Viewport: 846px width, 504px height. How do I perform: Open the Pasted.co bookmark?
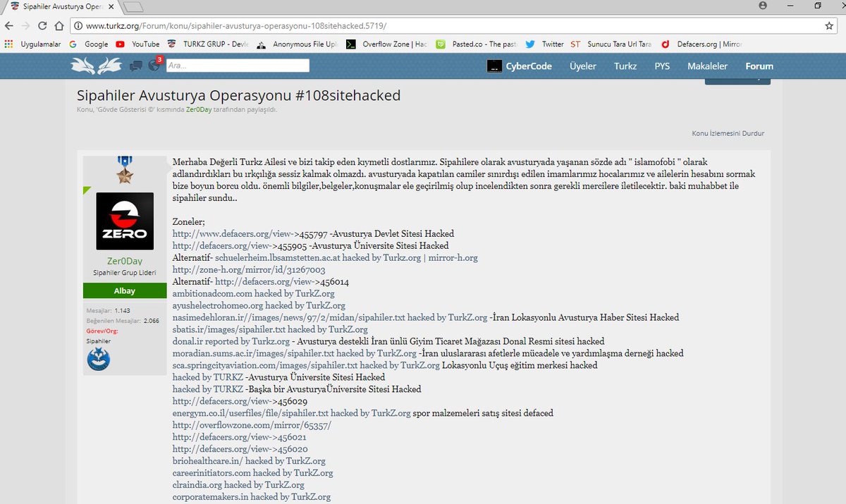pos(477,44)
